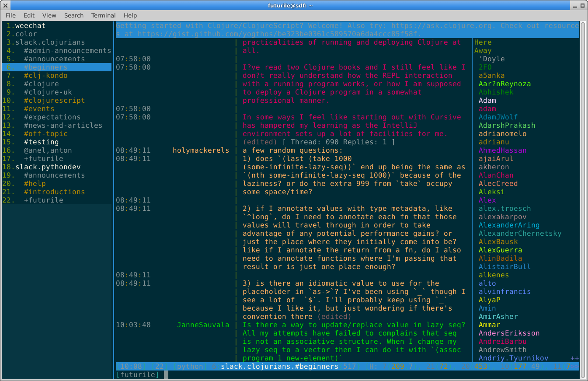Click the Help menu item

click(x=130, y=15)
